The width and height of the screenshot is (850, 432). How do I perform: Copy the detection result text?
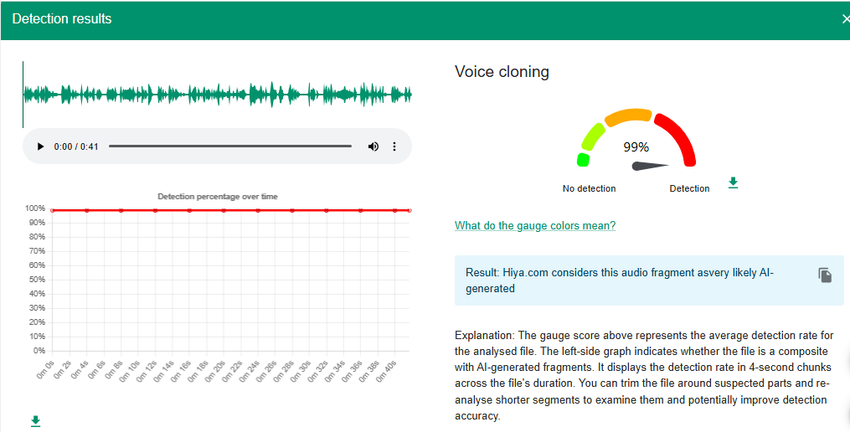[825, 275]
